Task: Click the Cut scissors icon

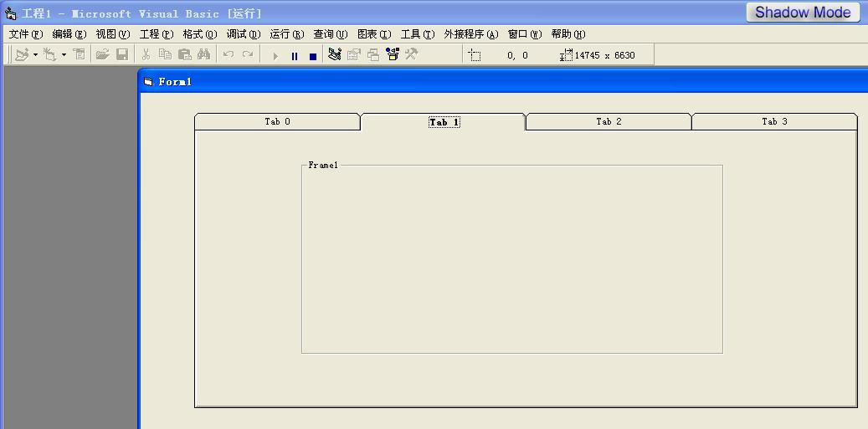Action: 146,54
